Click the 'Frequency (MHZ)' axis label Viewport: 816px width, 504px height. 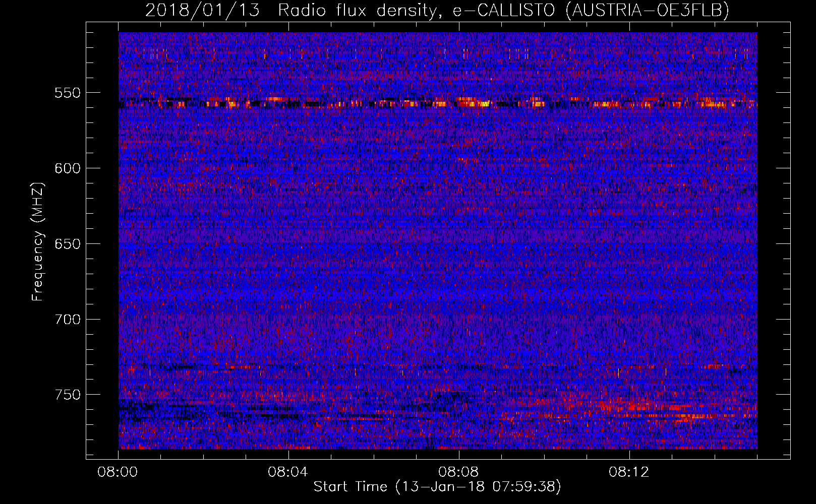(38, 241)
